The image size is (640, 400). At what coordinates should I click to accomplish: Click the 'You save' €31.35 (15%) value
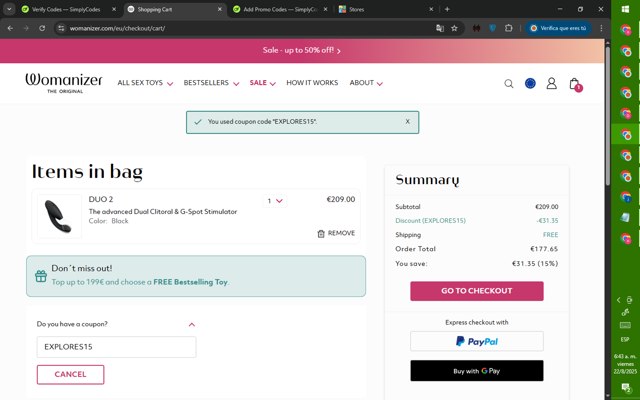535,264
